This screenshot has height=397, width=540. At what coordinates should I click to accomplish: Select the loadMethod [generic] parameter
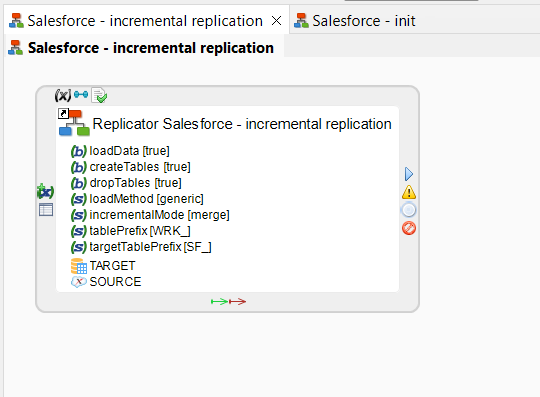click(x=137, y=199)
